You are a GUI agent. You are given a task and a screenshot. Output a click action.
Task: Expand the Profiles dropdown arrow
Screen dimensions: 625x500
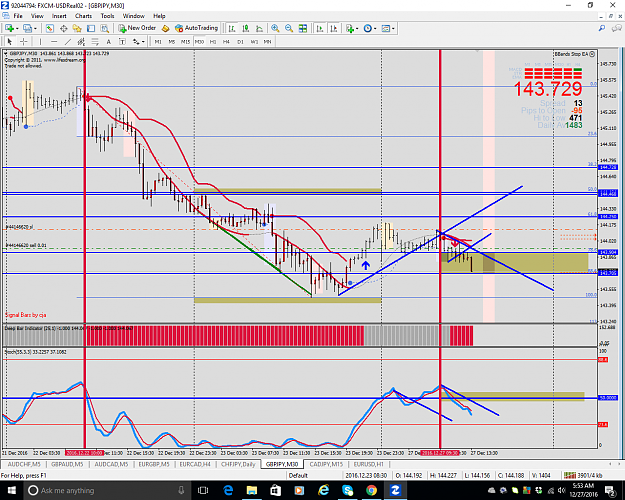click(x=35, y=28)
